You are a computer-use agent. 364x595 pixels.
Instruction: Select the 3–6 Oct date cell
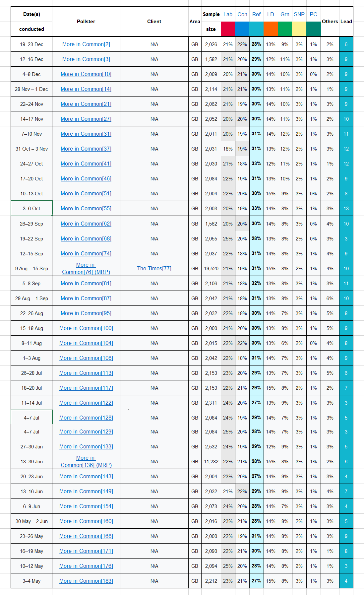[x=31, y=208]
